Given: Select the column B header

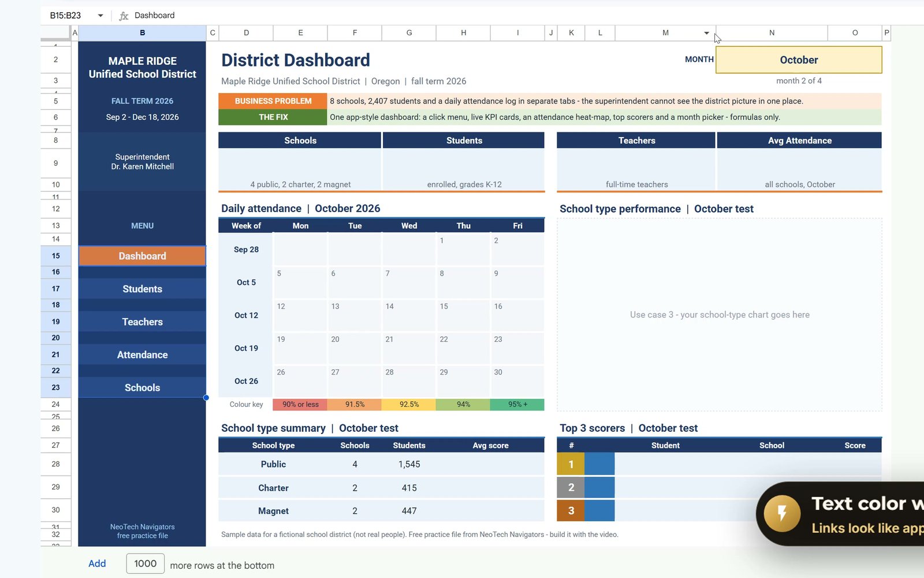Looking at the screenshot, I should [x=142, y=33].
